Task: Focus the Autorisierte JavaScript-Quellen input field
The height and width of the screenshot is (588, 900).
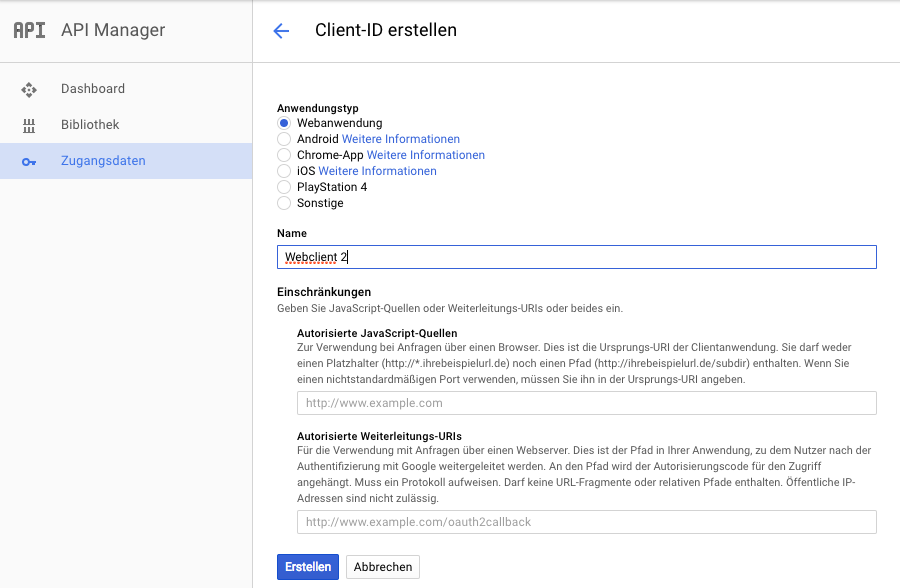Action: click(x=587, y=403)
